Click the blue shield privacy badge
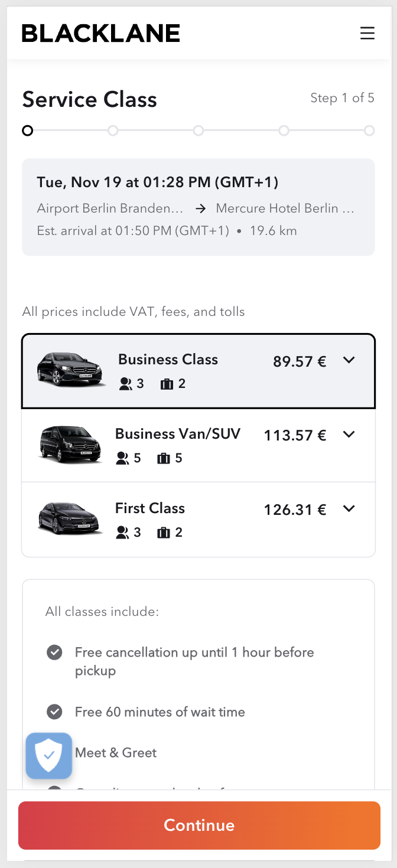 (x=49, y=755)
